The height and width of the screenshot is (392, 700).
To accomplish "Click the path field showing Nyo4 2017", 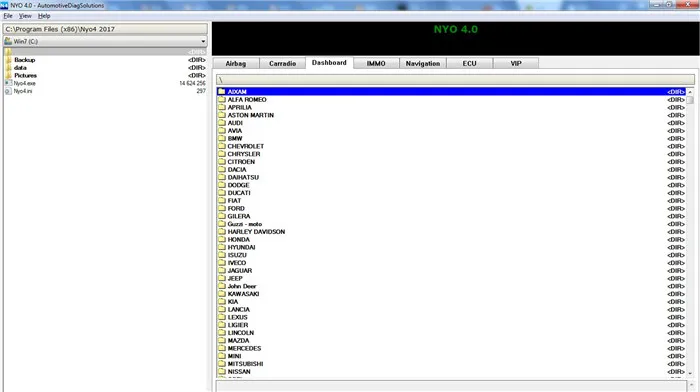I will click(105, 29).
